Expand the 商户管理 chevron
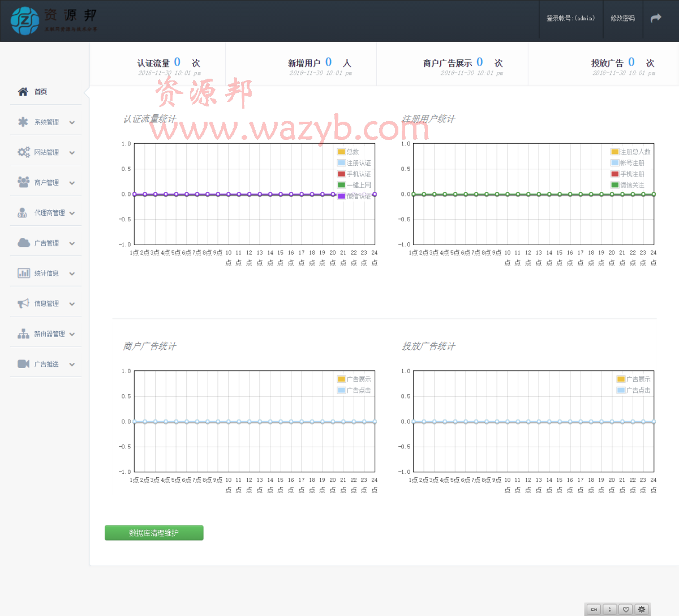The height and width of the screenshot is (616, 679). (x=72, y=183)
